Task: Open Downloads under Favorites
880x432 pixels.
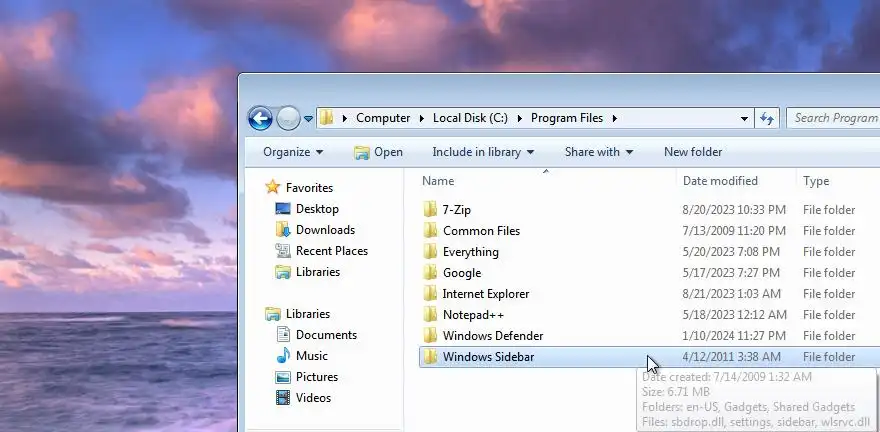Action: coord(325,229)
